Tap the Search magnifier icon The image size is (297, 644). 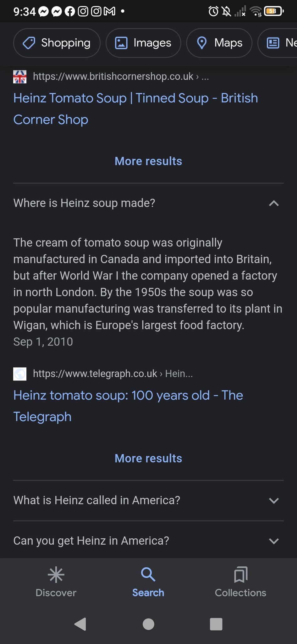(x=148, y=575)
